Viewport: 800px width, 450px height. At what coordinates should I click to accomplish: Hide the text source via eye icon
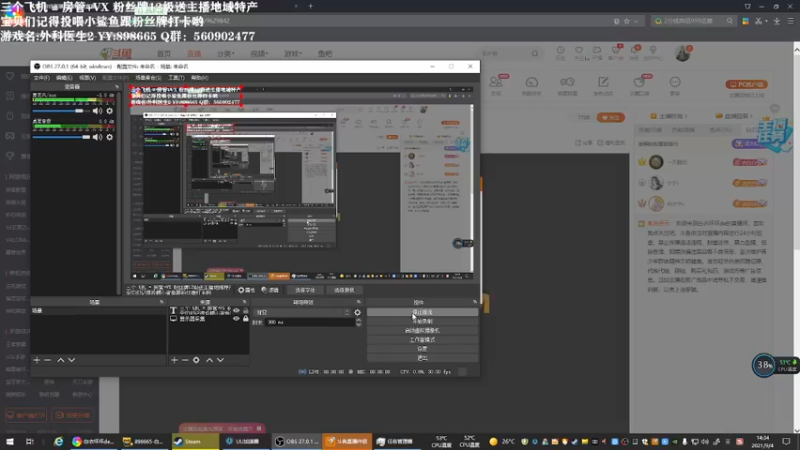coord(236,310)
